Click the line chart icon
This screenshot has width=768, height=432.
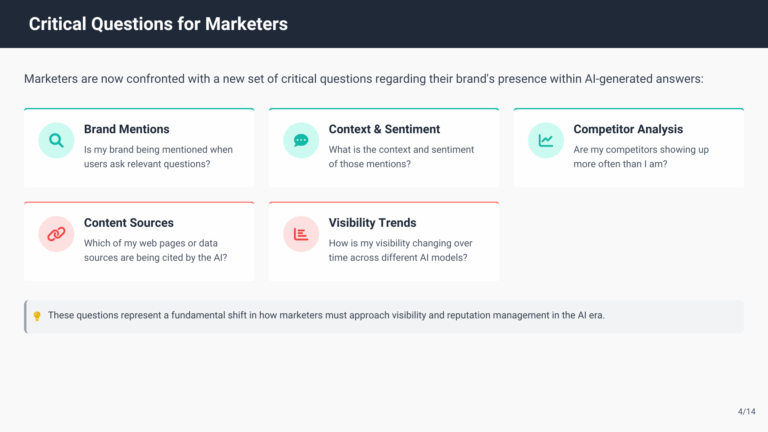coord(546,141)
